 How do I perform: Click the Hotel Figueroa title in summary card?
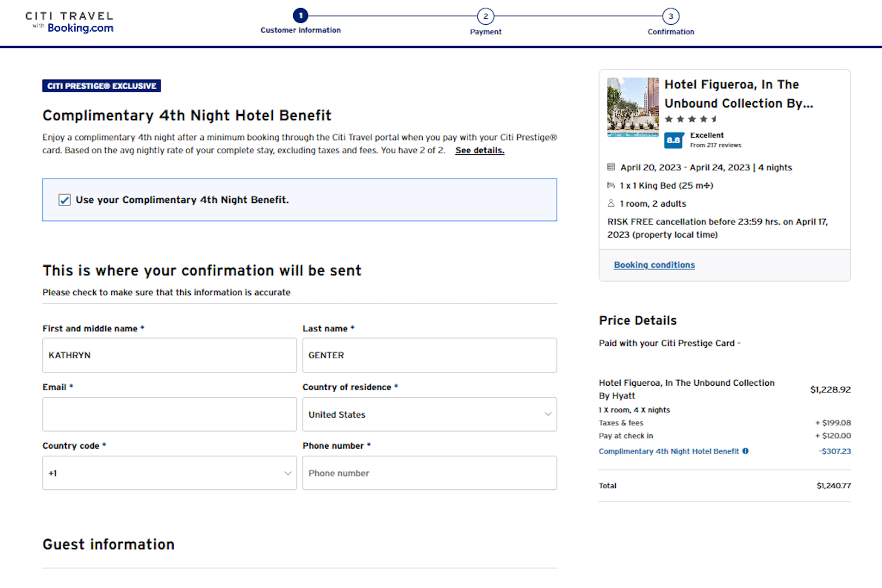[739, 94]
